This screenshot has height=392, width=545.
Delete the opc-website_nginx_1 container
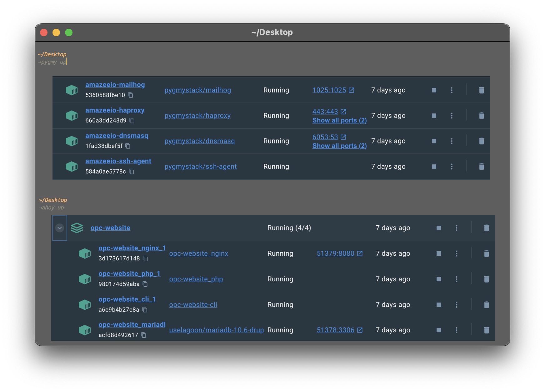click(x=486, y=254)
